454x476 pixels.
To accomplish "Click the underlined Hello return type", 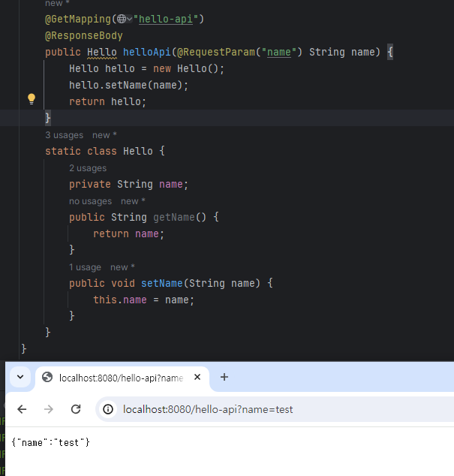I will (102, 53).
